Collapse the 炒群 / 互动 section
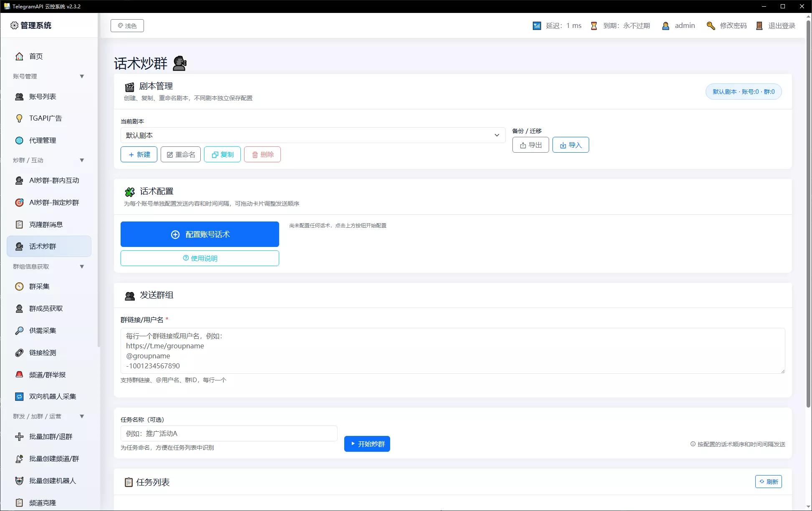 (82, 160)
